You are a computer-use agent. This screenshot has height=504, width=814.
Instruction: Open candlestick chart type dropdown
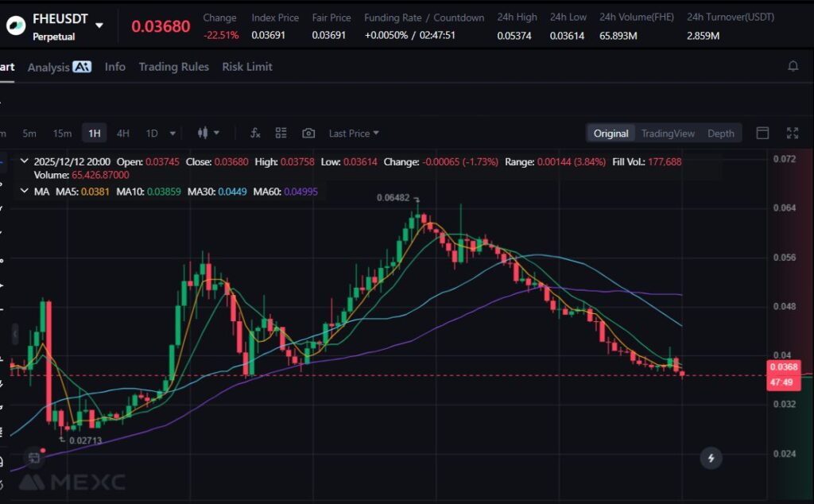207,134
